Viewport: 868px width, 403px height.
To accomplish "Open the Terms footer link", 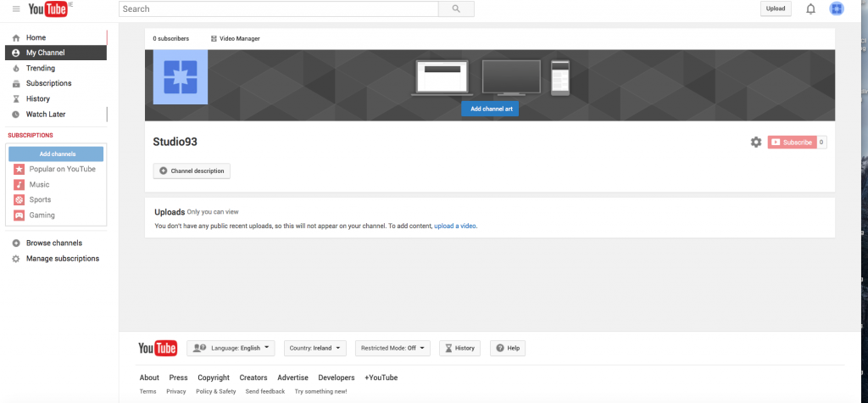I will tap(147, 391).
